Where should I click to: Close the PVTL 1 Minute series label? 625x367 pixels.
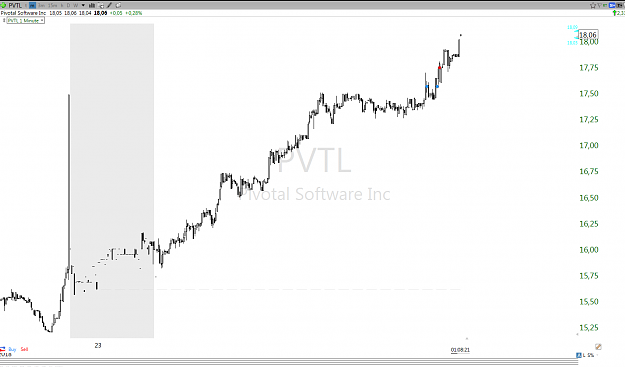click(42, 20)
